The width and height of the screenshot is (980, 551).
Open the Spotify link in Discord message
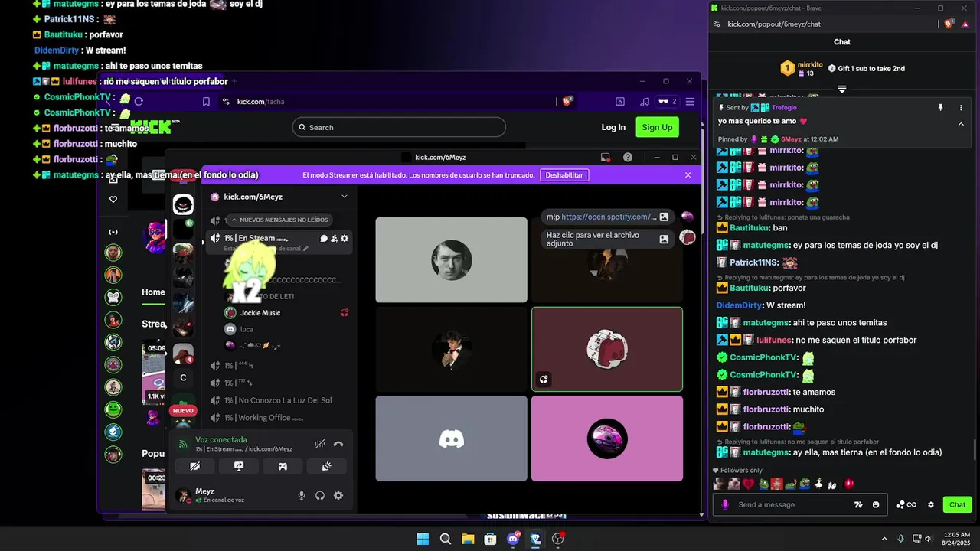[609, 217]
